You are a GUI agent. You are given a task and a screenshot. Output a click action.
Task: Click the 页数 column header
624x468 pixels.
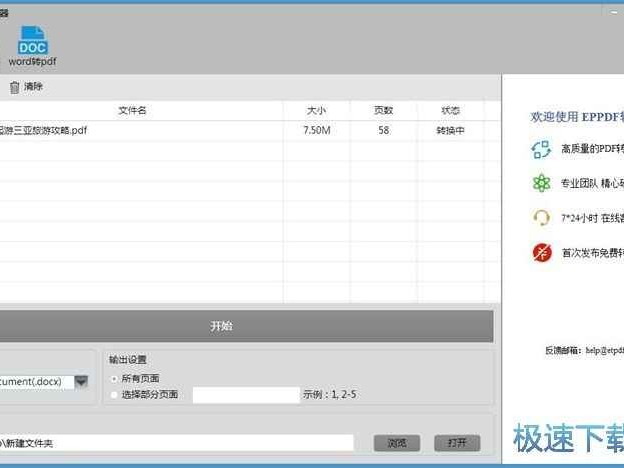click(384, 111)
